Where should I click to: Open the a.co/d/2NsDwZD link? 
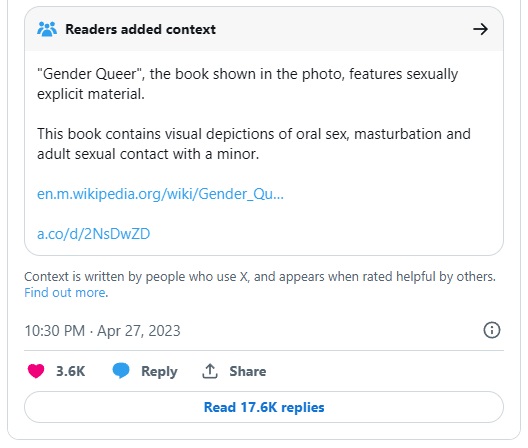[x=94, y=234]
